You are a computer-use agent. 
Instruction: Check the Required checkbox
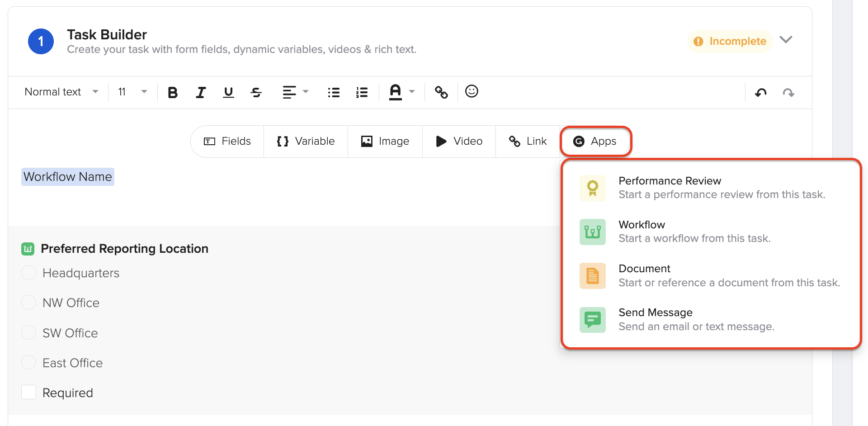click(x=28, y=392)
